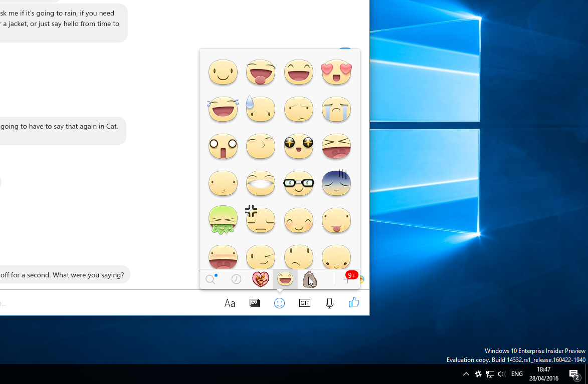Select the yellow smiley sticker pack tab
The image size is (588, 384).
(x=285, y=279)
